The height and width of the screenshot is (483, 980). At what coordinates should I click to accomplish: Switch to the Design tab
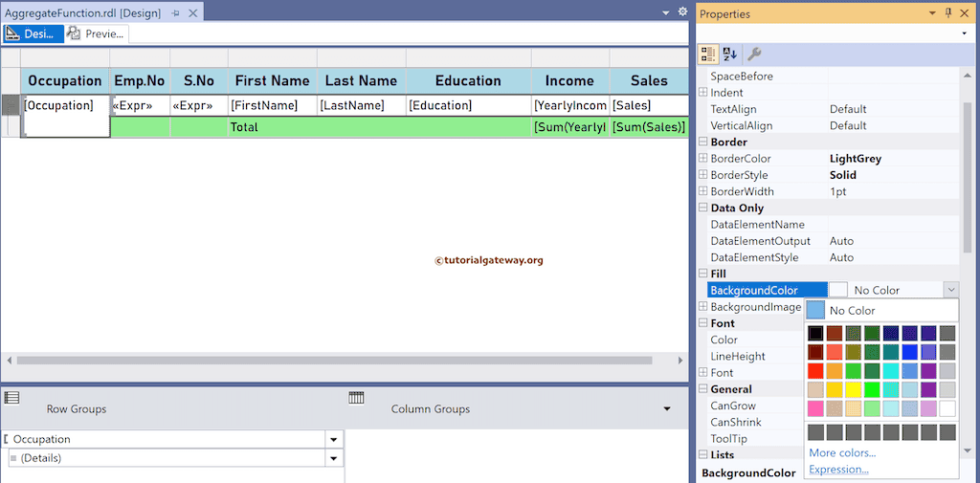(x=33, y=33)
